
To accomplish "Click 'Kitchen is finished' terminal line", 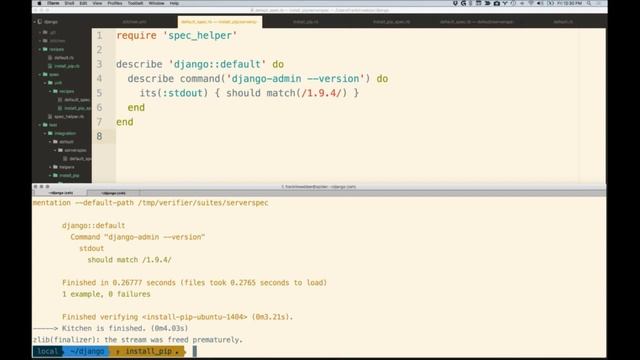I will pos(125,329).
